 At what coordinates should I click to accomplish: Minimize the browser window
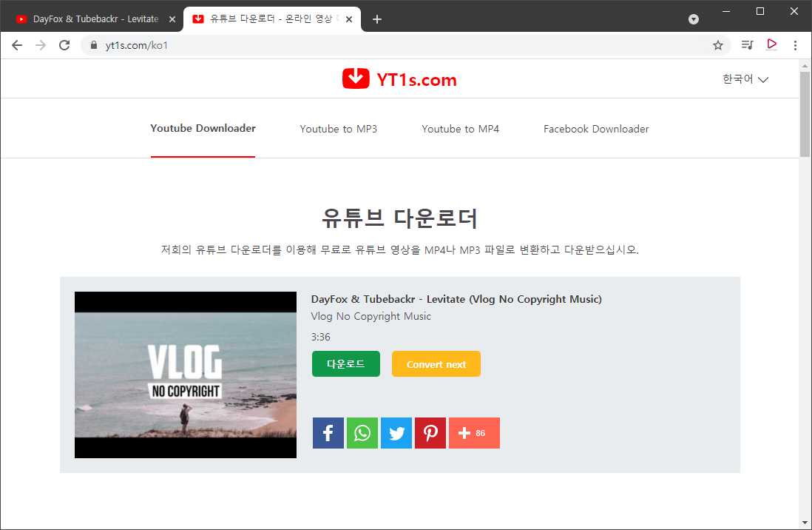point(726,11)
